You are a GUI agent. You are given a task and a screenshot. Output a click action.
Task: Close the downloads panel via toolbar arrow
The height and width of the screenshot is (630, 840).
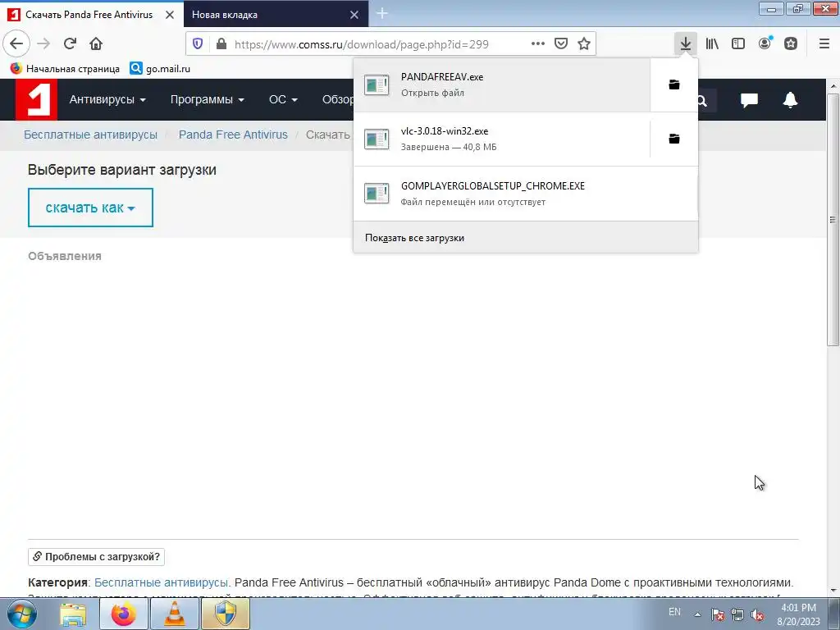tap(685, 43)
